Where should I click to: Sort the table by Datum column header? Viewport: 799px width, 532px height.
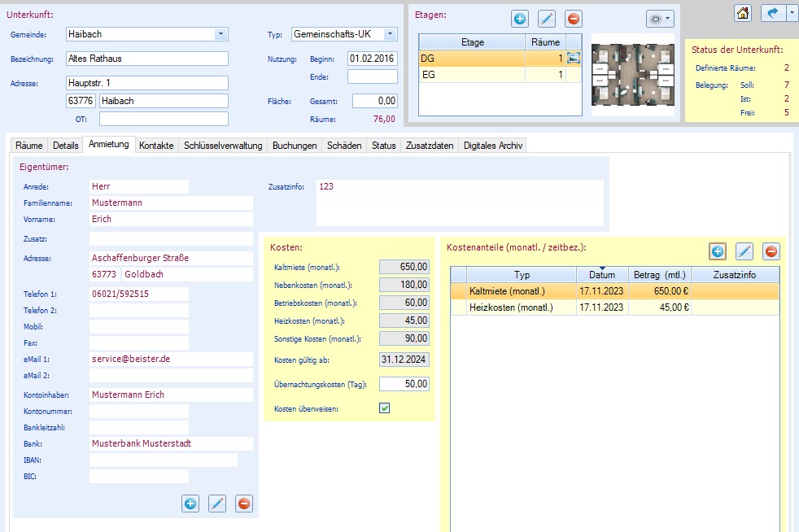(x=602, y=275)
